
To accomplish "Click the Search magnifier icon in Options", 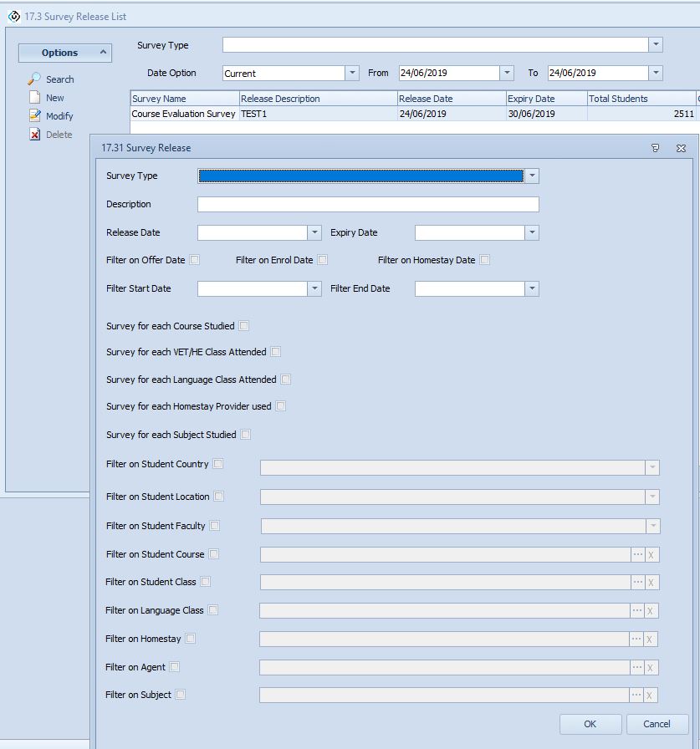I will (34, 79).
